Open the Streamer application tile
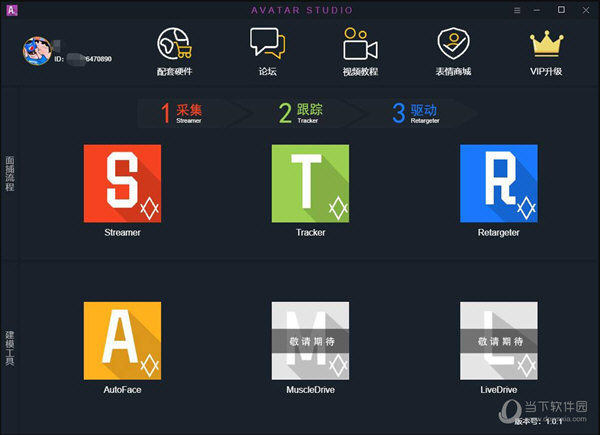This screenshot has width=600, height=435. [122, 183]
